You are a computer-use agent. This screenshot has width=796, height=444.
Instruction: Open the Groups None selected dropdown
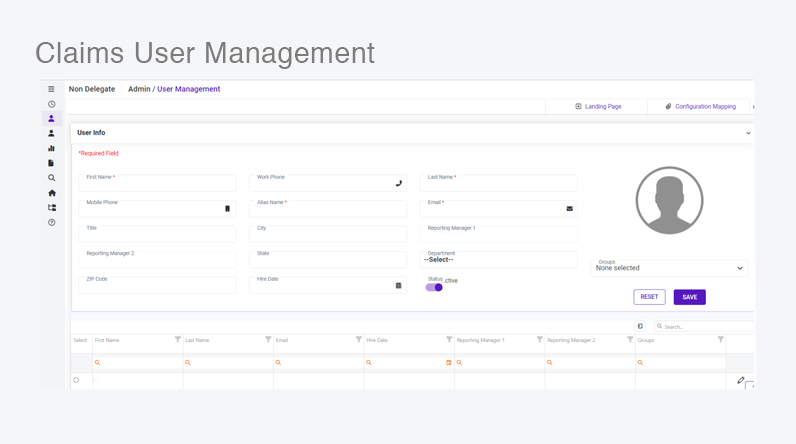[669, 268]
